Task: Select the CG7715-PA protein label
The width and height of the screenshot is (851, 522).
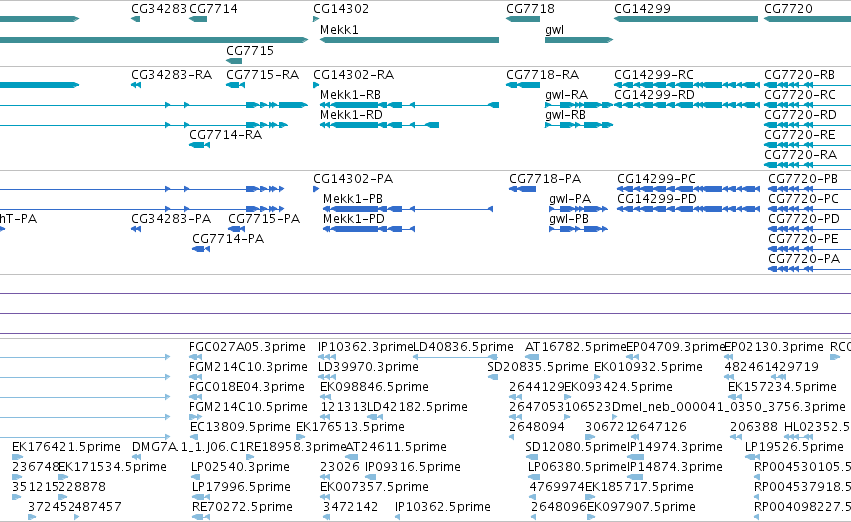Action: tap(264, 219)
